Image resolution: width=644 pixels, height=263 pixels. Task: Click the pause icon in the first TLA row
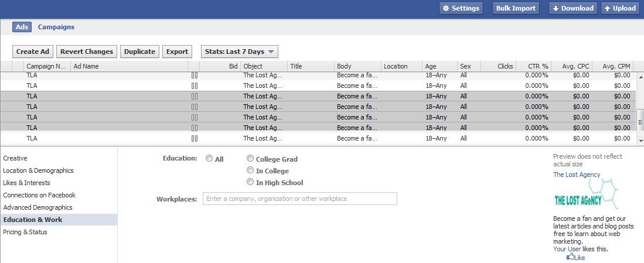[195, 76]
